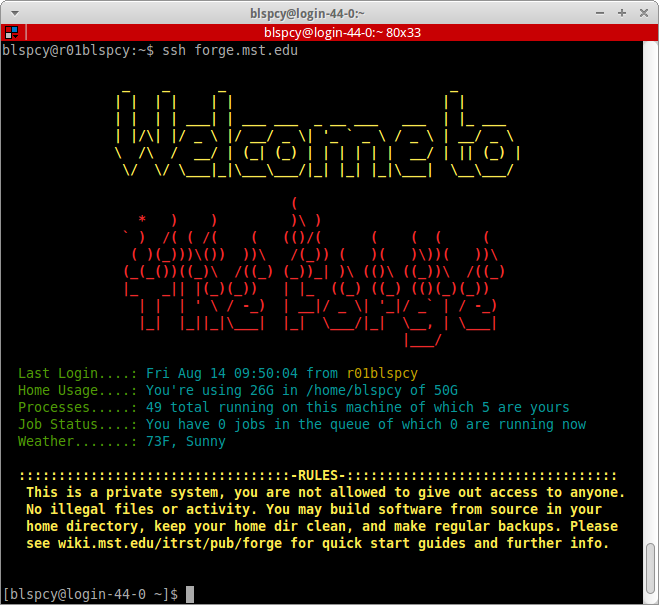Click 'Last Login....:' label
This screenshot has height=605, width=659.
[x=77, y=373]
